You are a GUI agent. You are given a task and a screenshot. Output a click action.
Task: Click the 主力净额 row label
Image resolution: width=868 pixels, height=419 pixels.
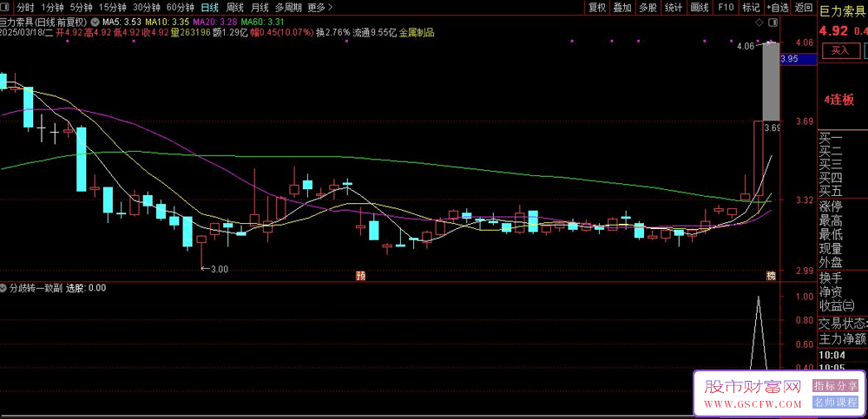tap(843, 338)
